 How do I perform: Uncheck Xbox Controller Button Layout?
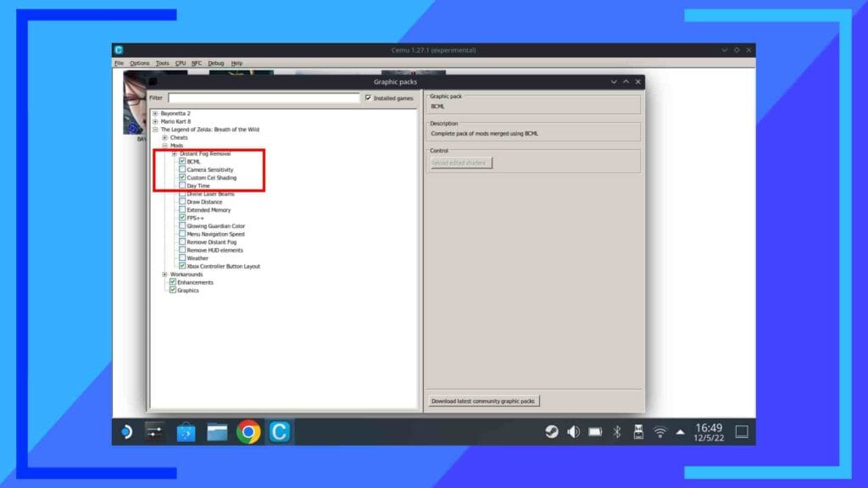(x=182, y=265)
